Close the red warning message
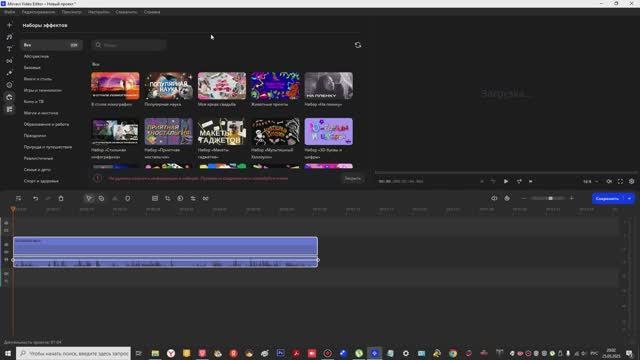The image size is (640, 360). pos(352,178)
